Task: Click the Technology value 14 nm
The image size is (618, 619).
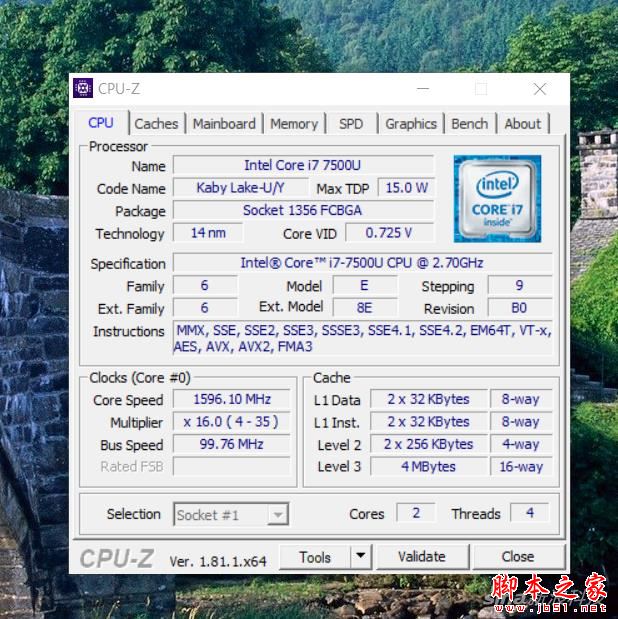Action: pos(208,233)
